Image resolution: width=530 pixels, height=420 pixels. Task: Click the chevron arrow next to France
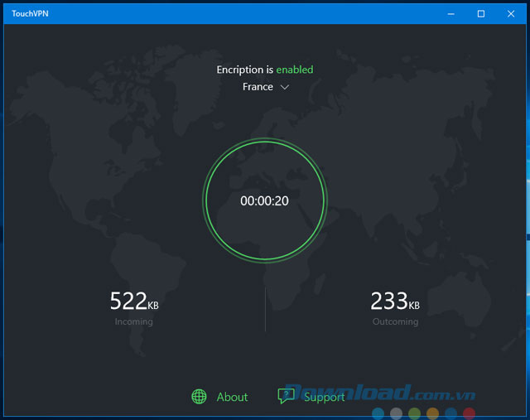pyautogui.click(x=285, y=87)
